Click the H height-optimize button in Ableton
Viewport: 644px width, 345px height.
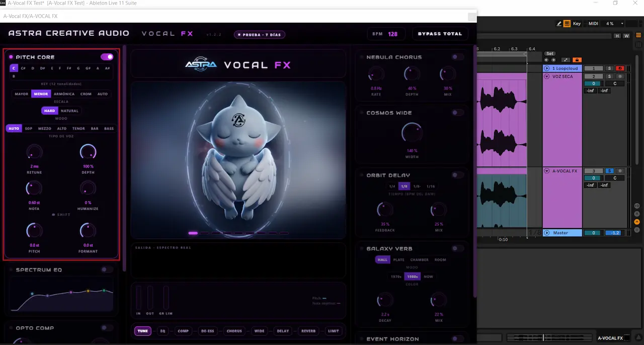617,36
